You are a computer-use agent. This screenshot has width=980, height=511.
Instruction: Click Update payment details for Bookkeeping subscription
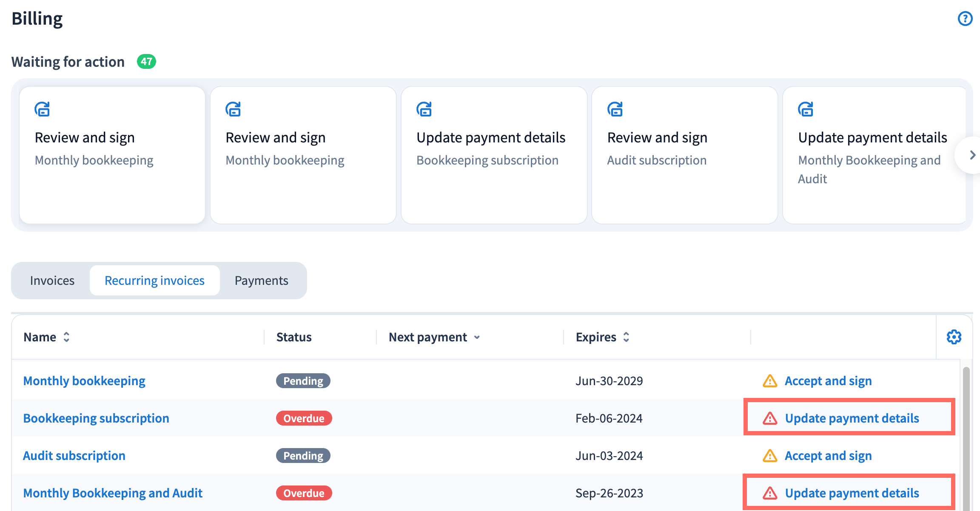coord(852,418)
